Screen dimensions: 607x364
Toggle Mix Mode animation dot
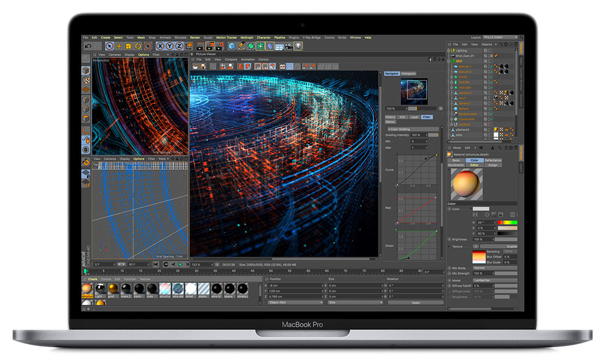click(449, 268)
